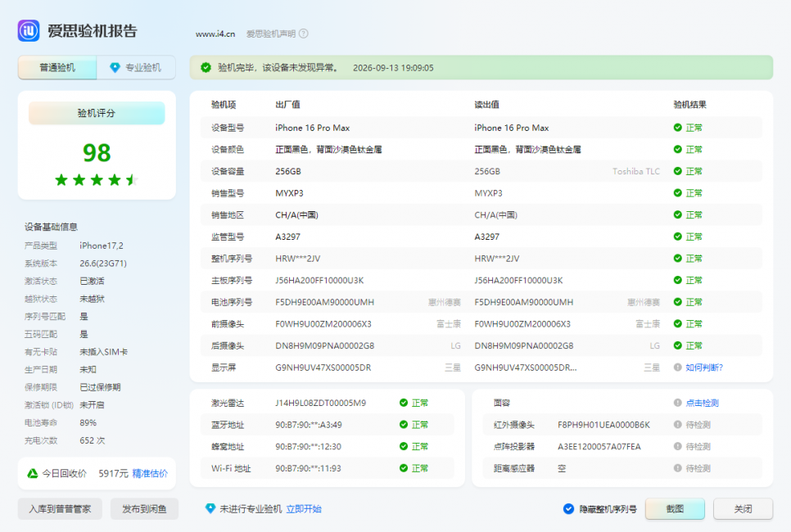Switch to the 普通验机 tab
Viewport: 791px width, 532px height.
pos(57,68)
